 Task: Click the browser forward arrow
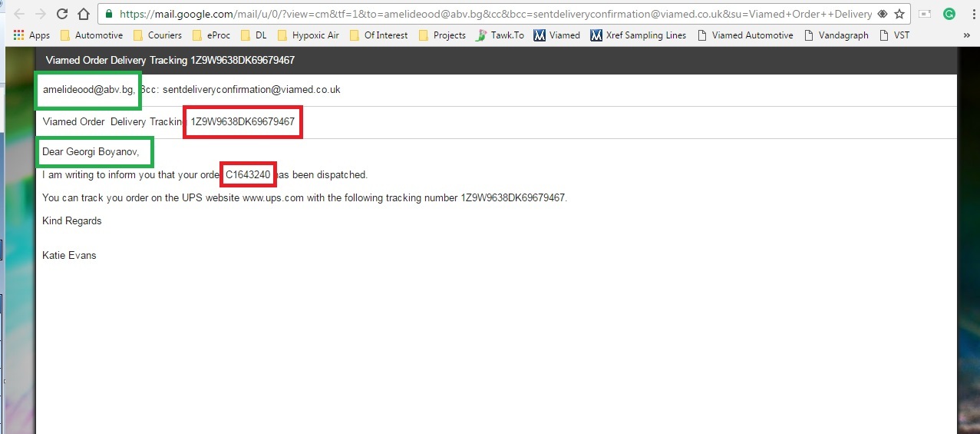[x=41, y=14]
